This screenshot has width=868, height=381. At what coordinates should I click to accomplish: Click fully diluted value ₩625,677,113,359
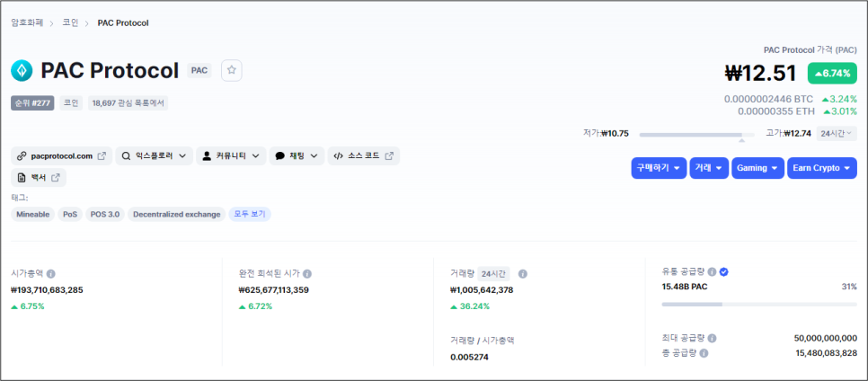(x=273, y=289)
